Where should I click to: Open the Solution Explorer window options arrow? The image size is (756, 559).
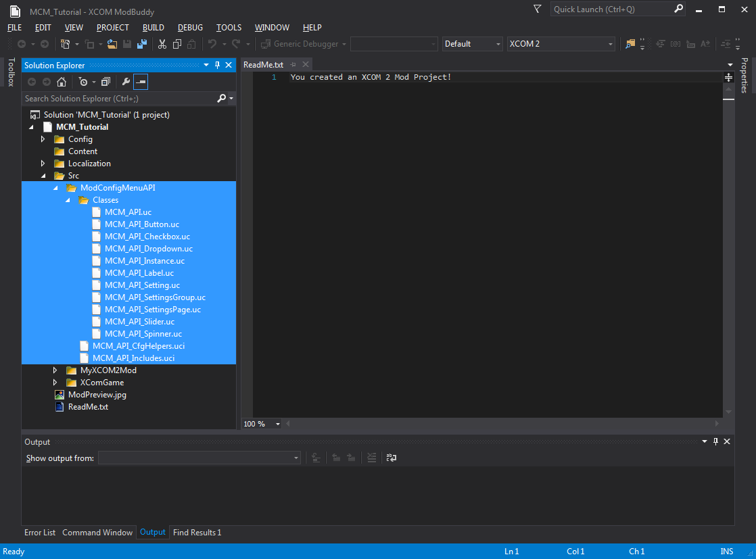pos(206,65)
